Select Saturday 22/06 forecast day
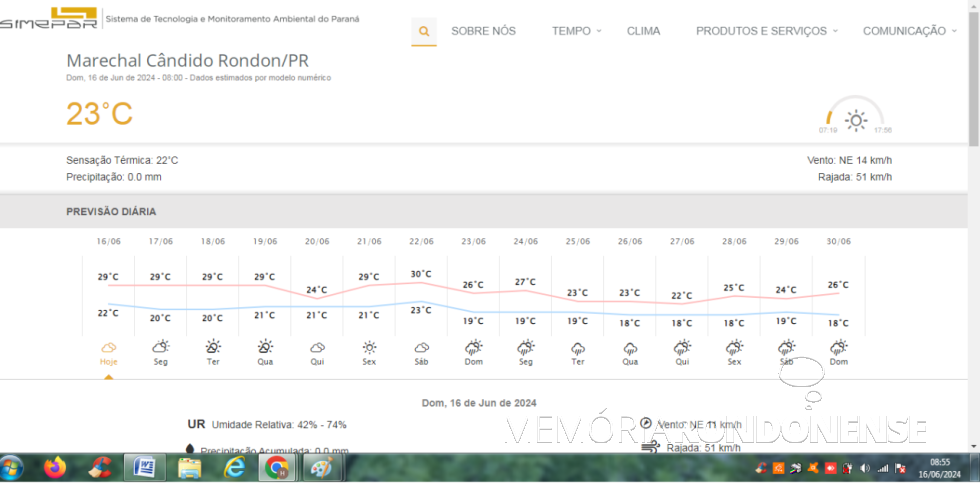The width and height of the screenshot is (980, 484). tap(421, 347)
